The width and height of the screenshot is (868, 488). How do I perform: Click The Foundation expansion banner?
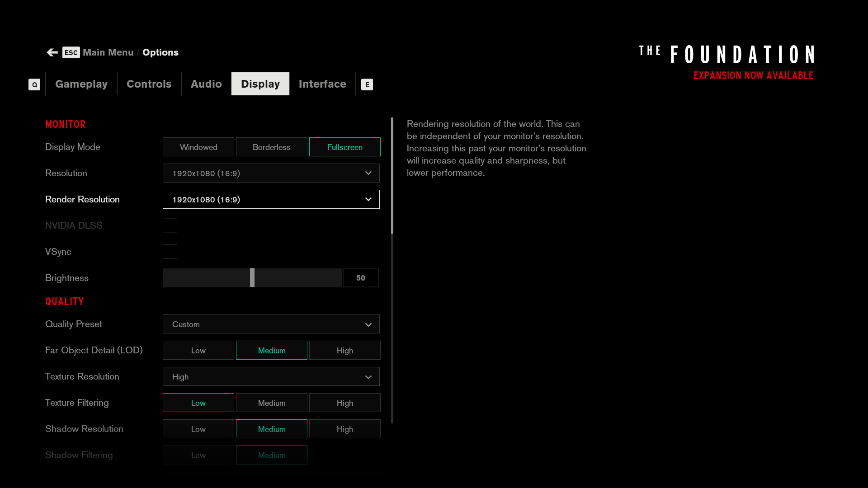(726, 62)
